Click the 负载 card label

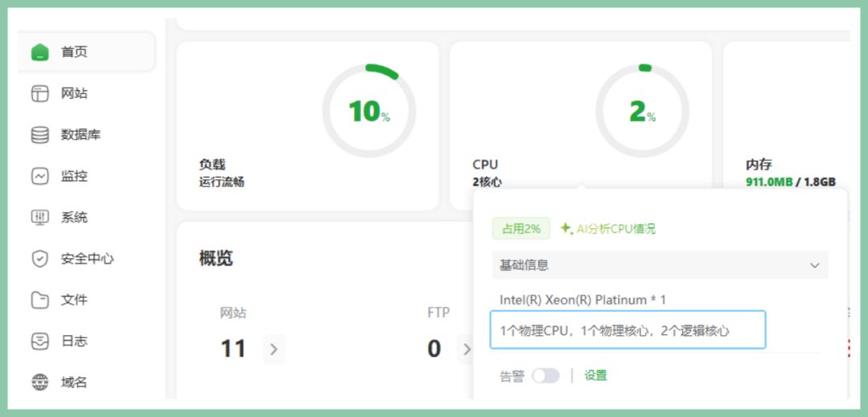point(212,164)
